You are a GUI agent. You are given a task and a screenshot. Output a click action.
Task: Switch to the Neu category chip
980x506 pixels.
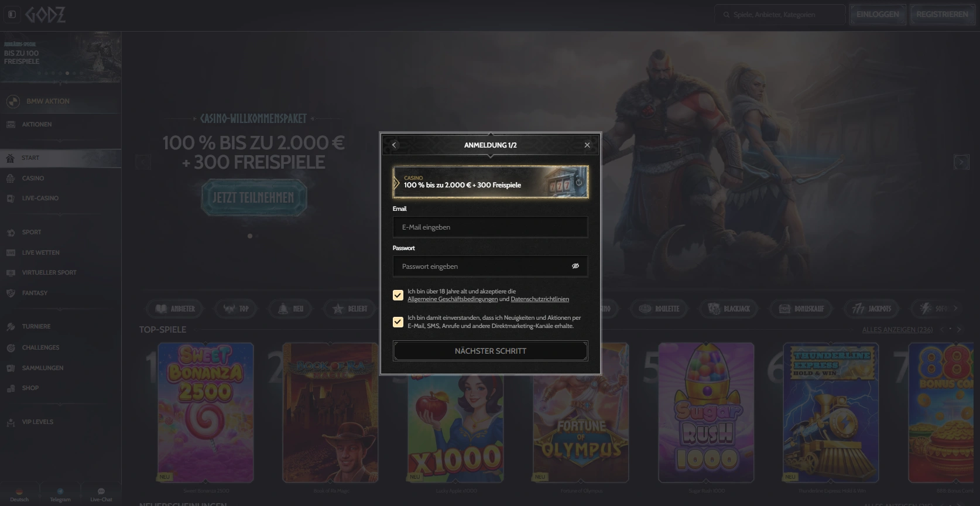click(x=291, y=309)
